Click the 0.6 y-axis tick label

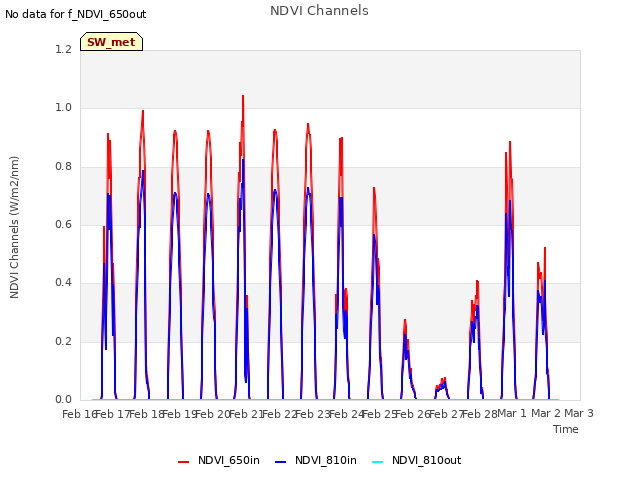click(x=63, y=224)
